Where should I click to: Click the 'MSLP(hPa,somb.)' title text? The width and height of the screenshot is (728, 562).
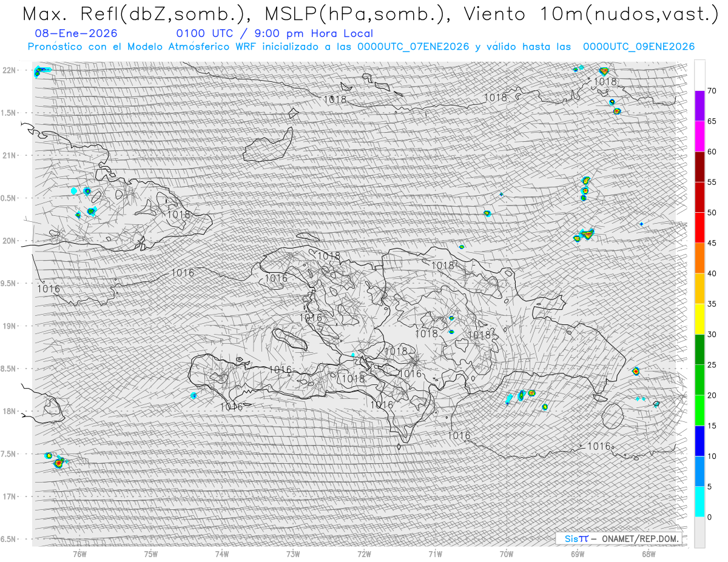359,14
